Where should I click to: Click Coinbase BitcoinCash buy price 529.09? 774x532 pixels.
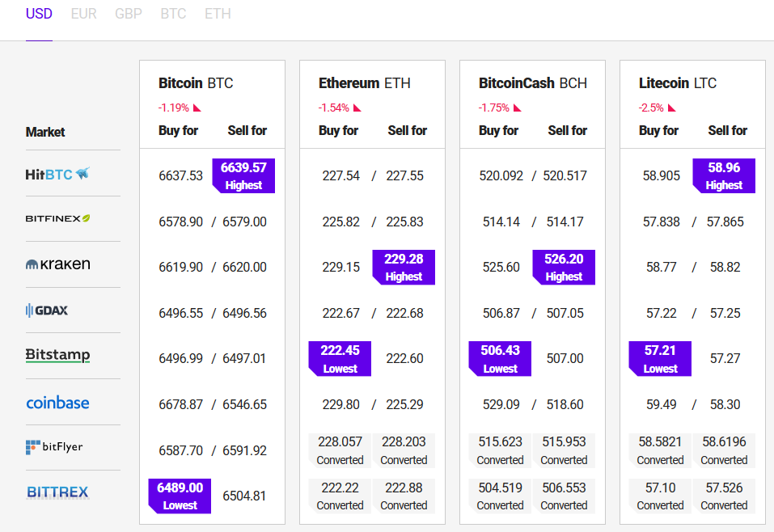pos(501,404)
